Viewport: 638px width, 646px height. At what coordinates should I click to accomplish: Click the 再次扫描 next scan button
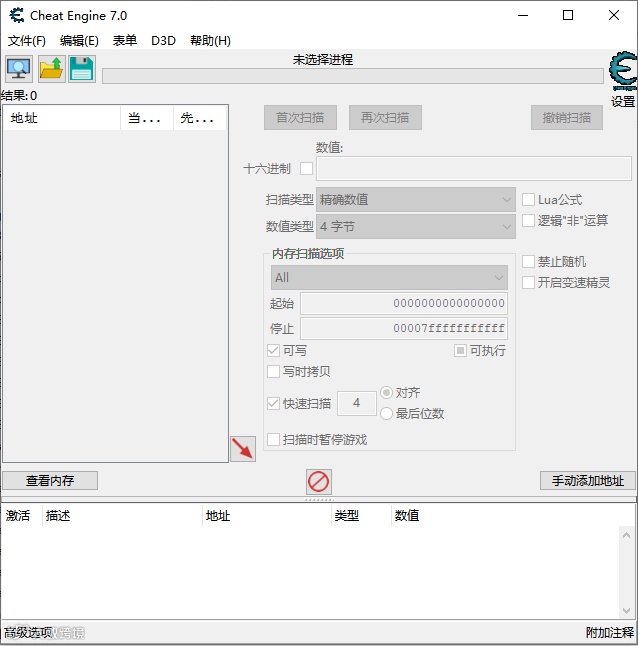pos(385,117)
